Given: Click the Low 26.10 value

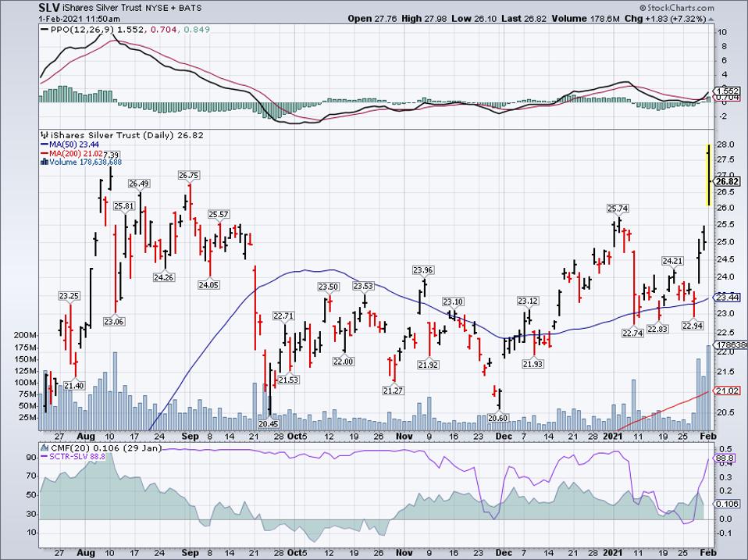Looking at the screenshot, I should [474, 19].
